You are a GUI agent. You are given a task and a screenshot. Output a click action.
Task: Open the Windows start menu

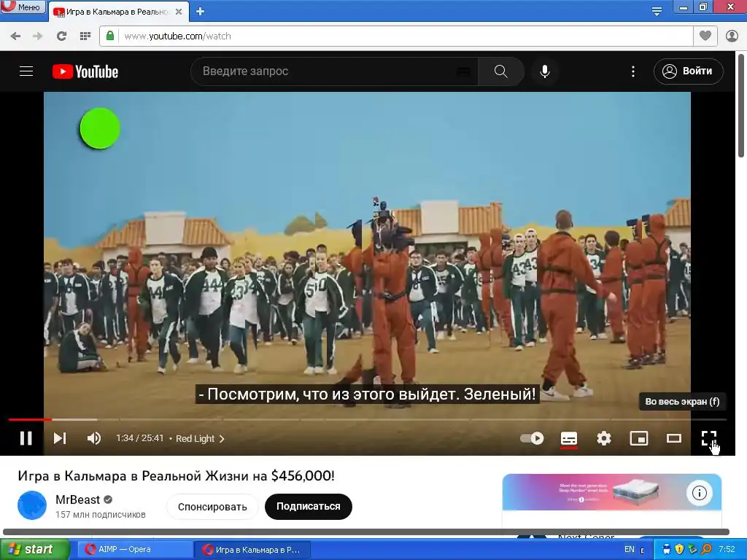pyautogui.click(x=34, y=550)
